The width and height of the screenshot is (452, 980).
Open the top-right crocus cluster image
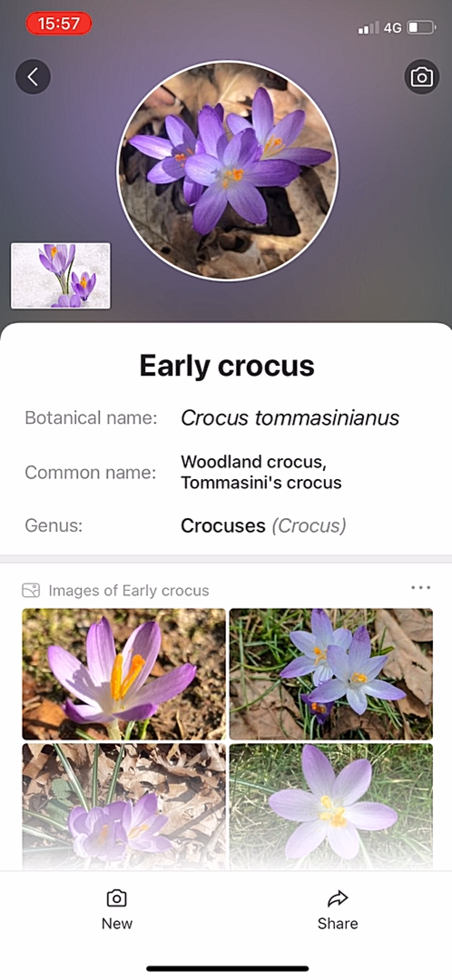click(x=331, y=674)
